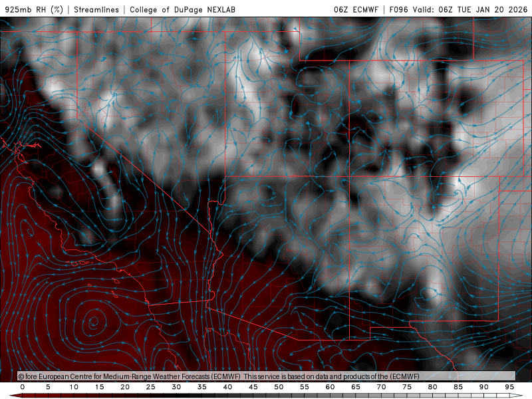Select the "Streamlines" label in header

(x=96, y=9)
